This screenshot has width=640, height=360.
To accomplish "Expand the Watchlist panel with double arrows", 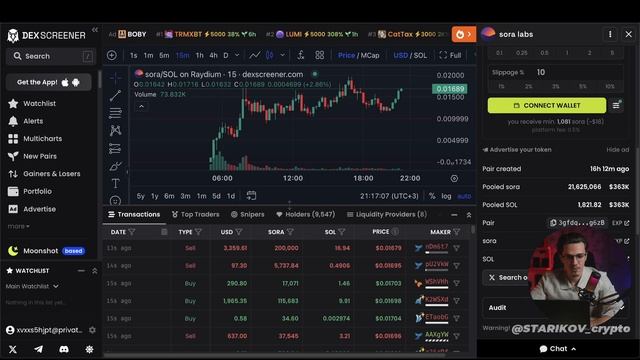I will [x=94, y=271].
